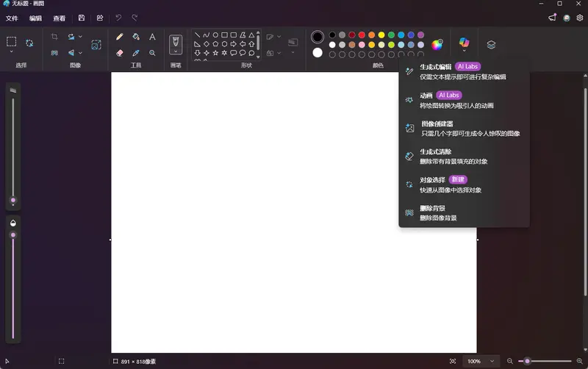Pick the Curve shape
Image resolution: width=588 pixels, height=369 pixels.
coord(207,35)
